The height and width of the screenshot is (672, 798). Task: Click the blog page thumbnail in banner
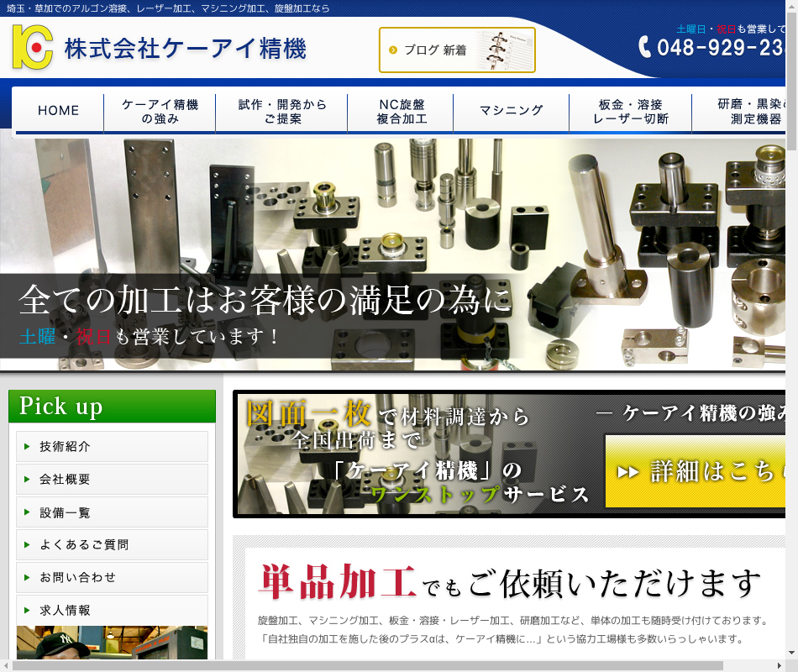point(506,50)
